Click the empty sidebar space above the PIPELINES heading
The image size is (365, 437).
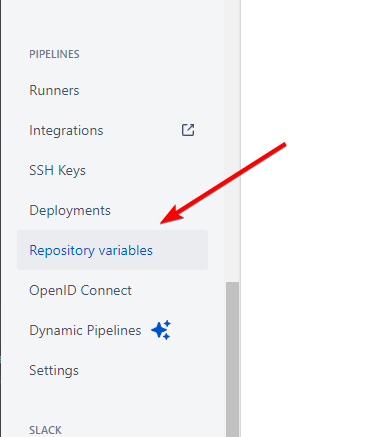click(113, 22)
